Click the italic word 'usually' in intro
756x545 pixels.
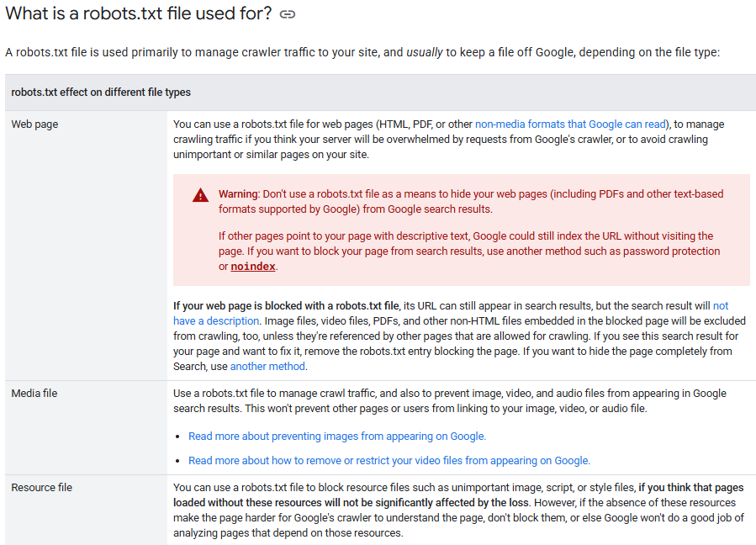pyautogui.click(x=425, y=52)
